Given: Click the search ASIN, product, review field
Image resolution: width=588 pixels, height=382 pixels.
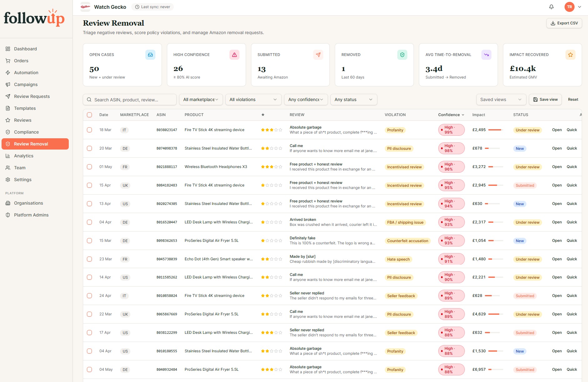Looking at the screenshot, I should click(x=130, y=99).
